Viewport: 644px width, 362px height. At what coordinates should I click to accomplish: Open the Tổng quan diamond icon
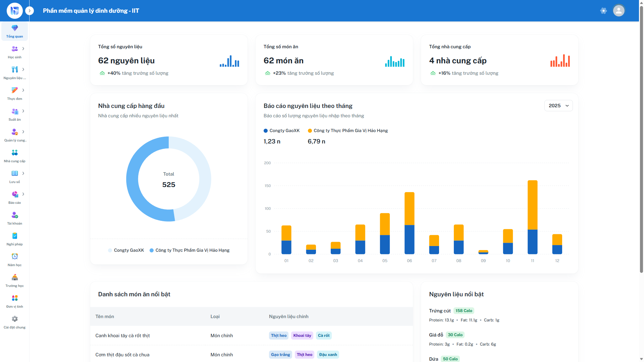click(14, 28)
